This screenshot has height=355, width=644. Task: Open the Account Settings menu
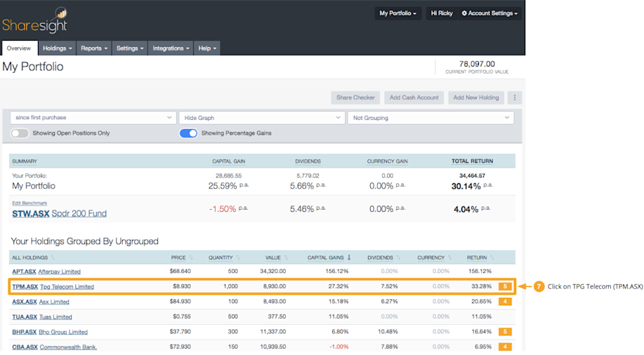point(489,13)
